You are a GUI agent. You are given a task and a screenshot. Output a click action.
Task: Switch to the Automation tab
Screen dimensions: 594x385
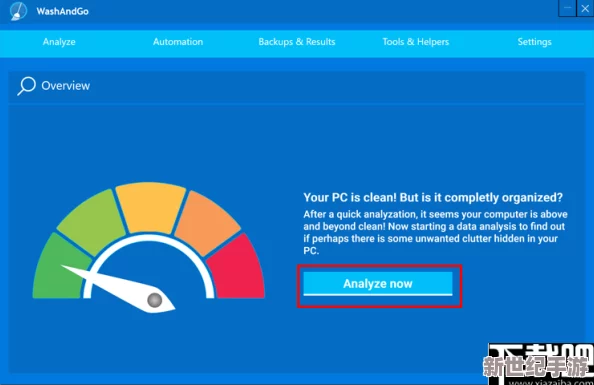tap(178, 42)
